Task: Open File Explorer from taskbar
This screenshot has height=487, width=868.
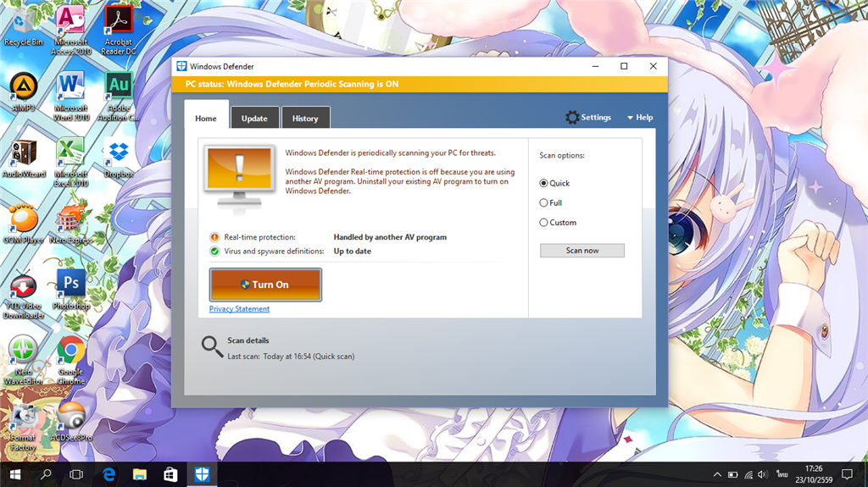Action: coord(140,474)
